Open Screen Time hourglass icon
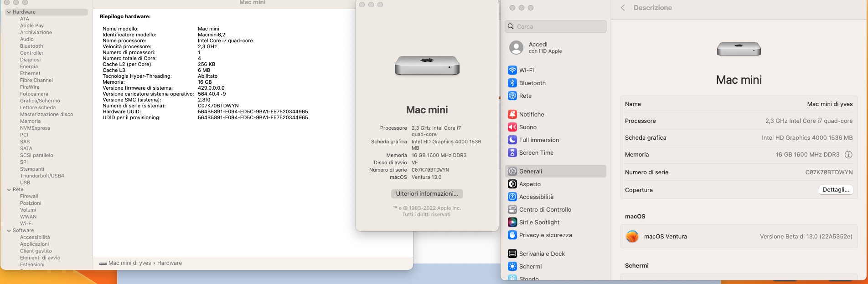The image size is (868, 284). coord(512,152)
